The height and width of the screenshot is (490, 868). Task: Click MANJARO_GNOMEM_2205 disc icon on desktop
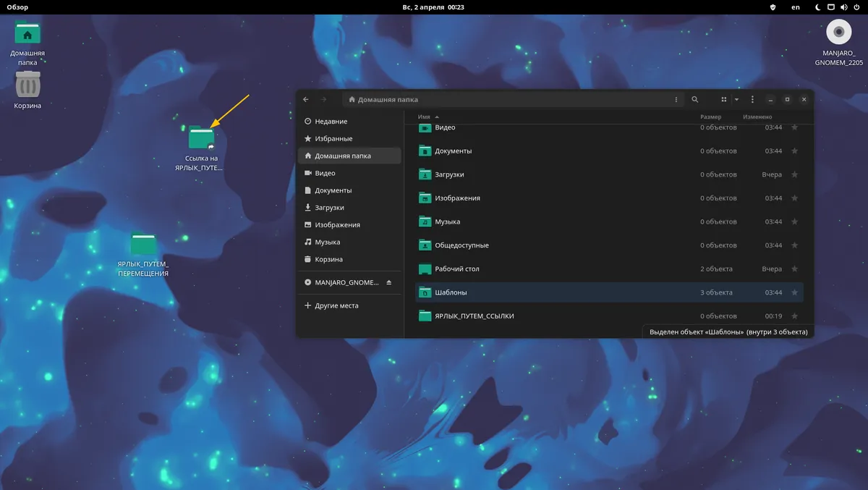click(839, 33)
